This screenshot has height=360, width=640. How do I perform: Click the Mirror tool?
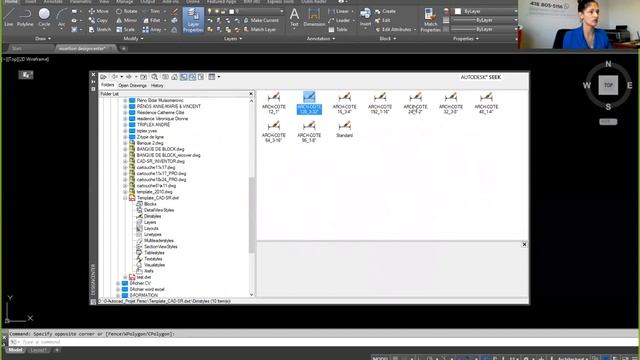pyautogui.click(x=127, y=20)
